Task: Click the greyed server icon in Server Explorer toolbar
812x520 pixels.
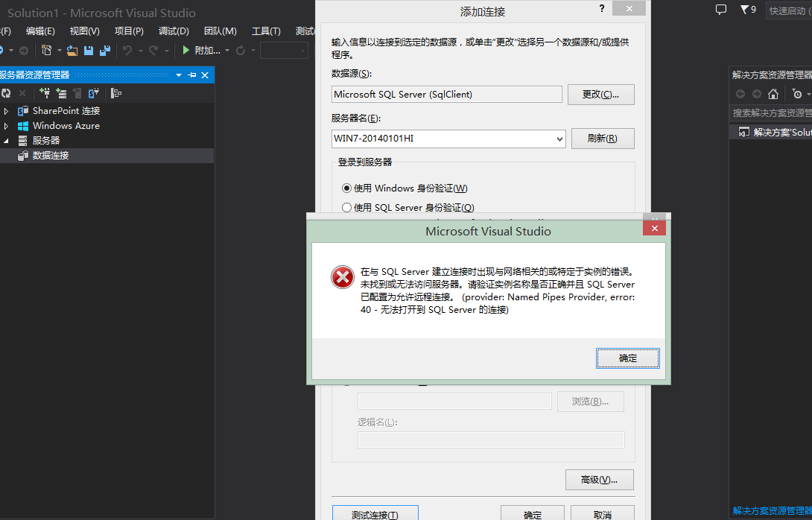Action: (77, 93)
